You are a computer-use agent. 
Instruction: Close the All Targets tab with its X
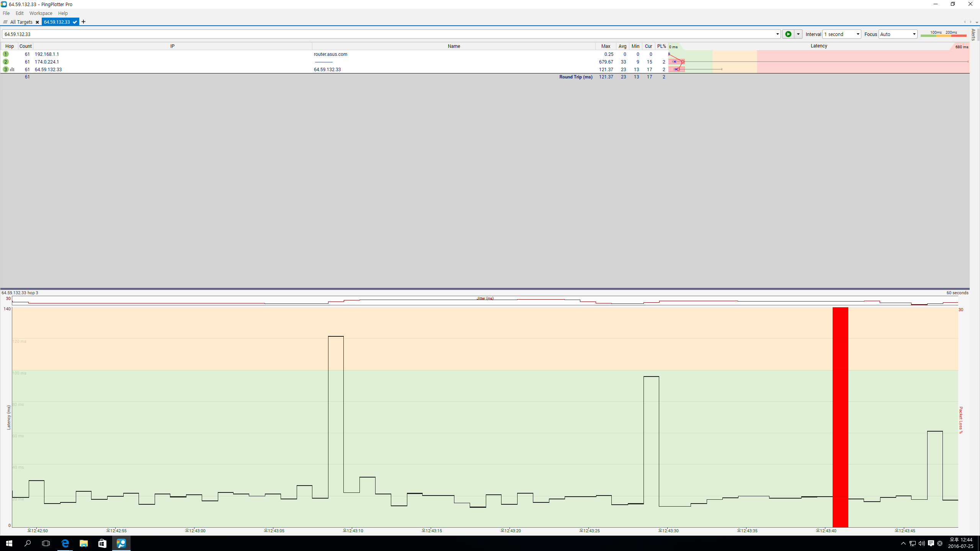click(37, 22)
